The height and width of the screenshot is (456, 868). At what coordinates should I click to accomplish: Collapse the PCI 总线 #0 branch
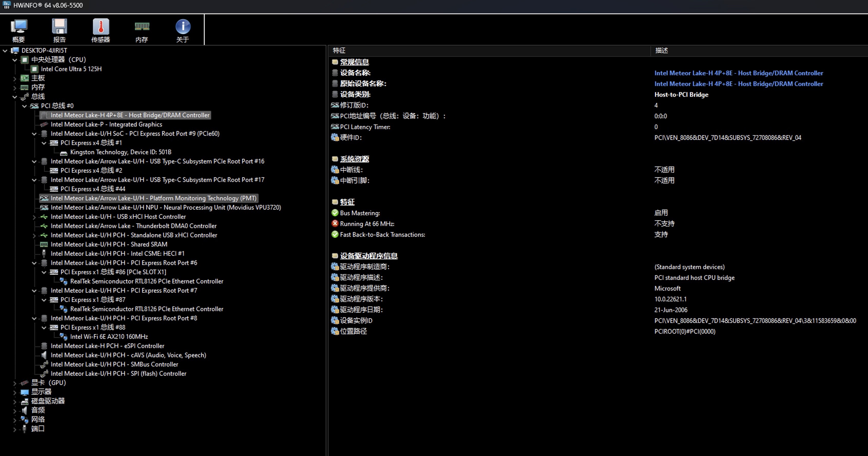[24, 106]
